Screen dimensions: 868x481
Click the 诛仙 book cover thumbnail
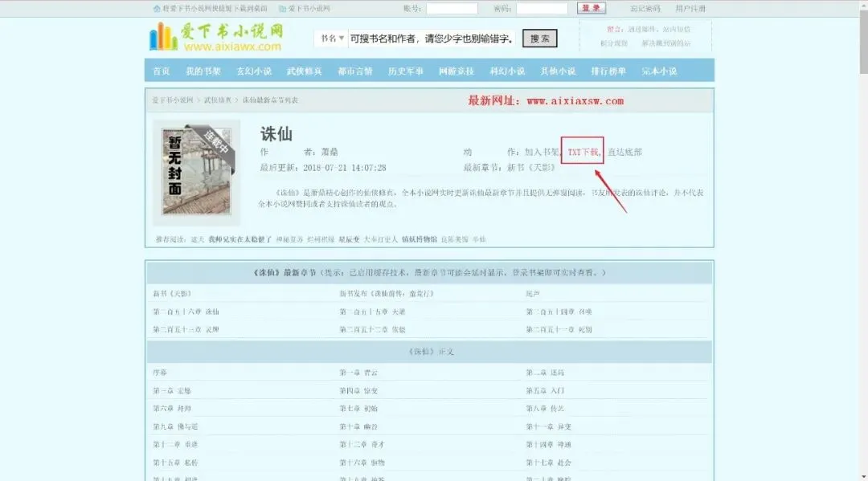pos(197,171)
